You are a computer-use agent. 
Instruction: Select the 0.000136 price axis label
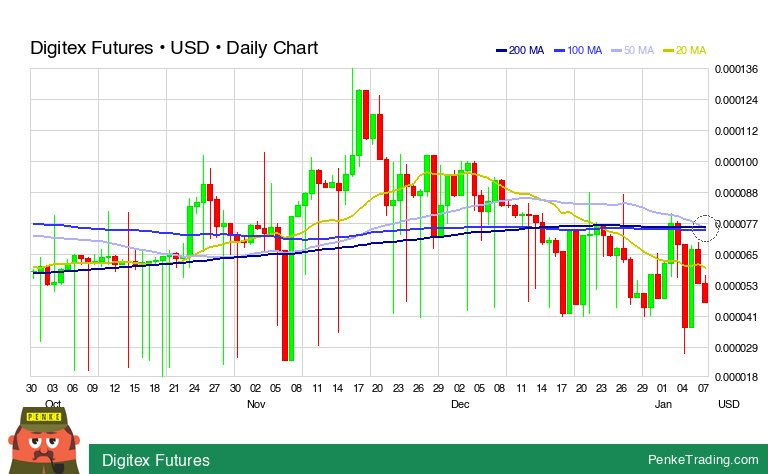(x=736, y=69)
